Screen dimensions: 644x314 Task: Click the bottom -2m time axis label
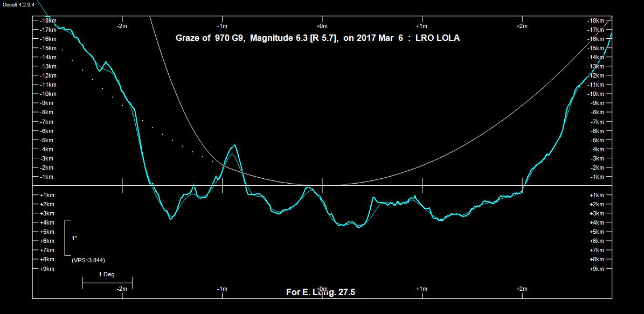122,289
